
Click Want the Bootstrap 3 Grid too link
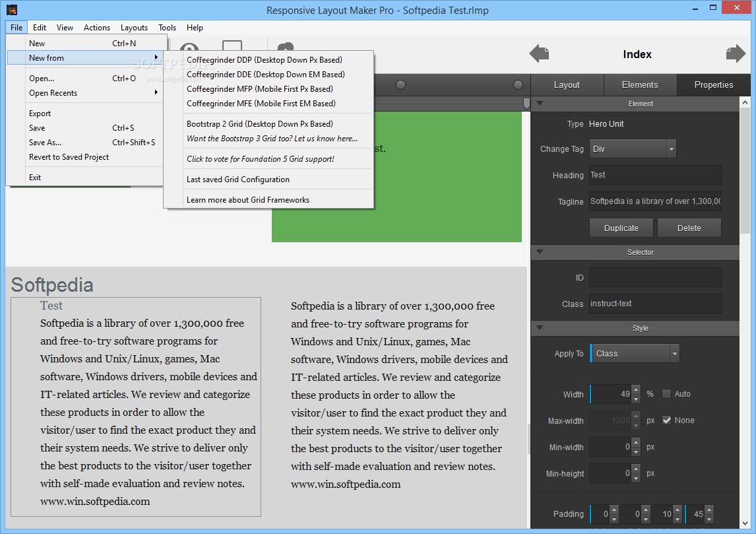click(268, 139)
